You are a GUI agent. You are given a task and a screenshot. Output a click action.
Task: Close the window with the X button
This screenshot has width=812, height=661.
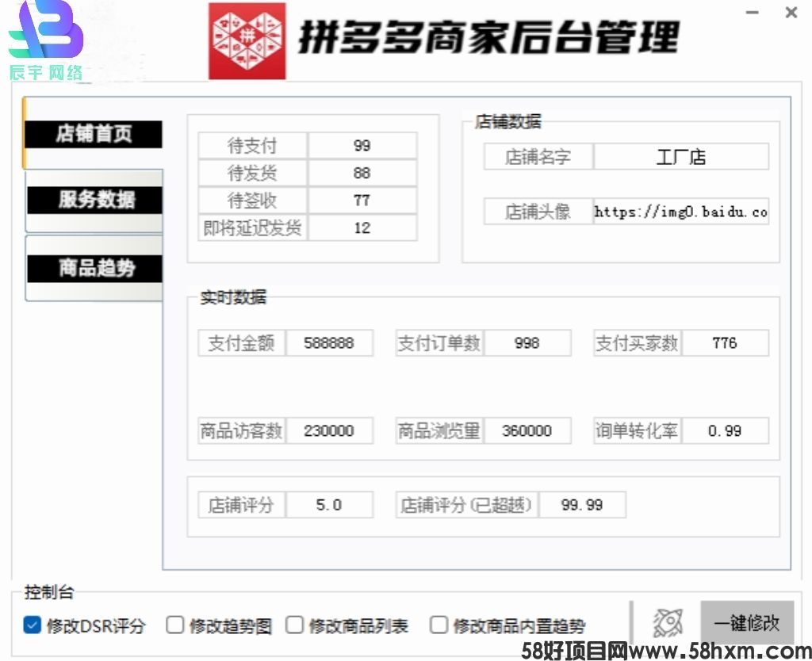pyautogui.click(x=791, y=12)
